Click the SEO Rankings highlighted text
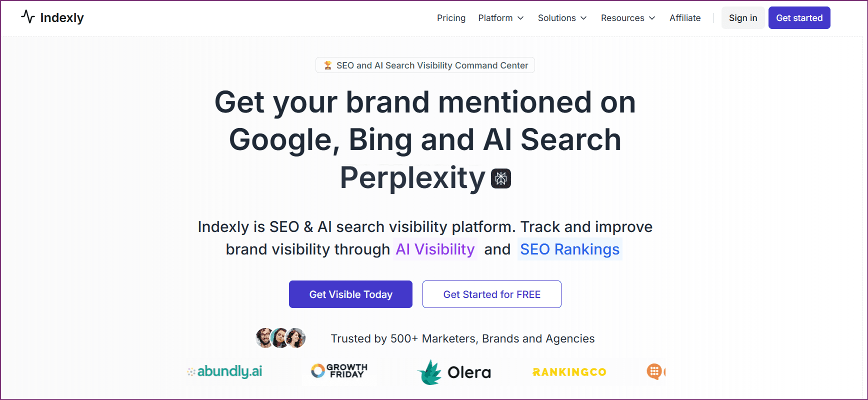The height and width of the screenshot is (400, 868). (x=569, y=249)
